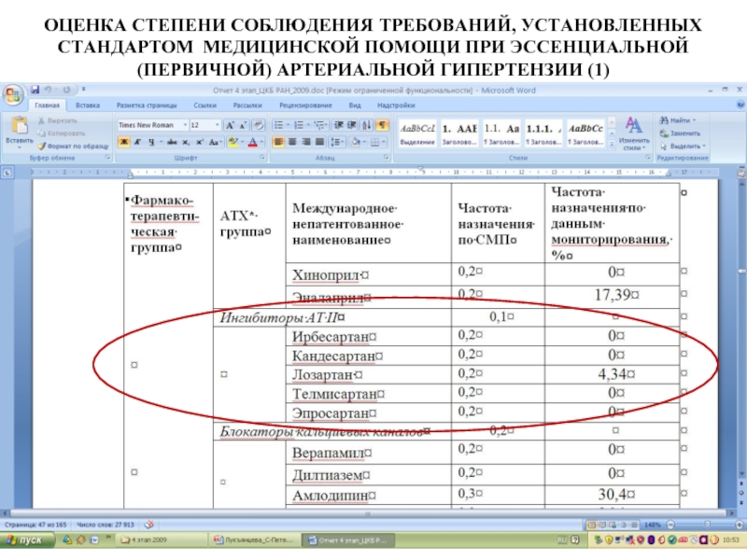This screenshot has height=560, width=747.
Task: Click the Выделить button
Action: [x=683, y=147]
